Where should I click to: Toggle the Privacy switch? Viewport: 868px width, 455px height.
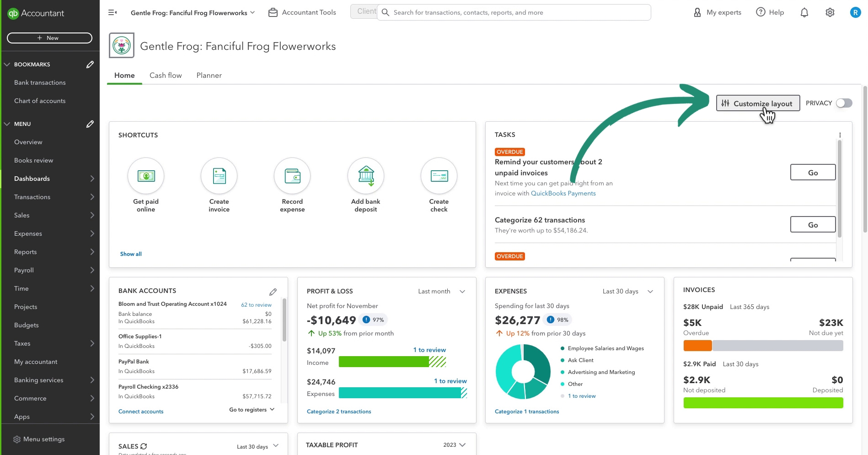(844, 103)
